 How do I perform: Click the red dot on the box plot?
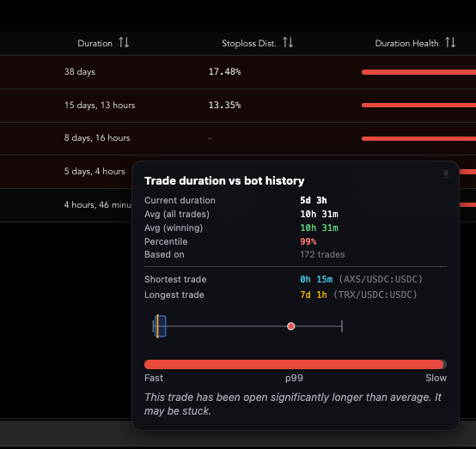290,326
